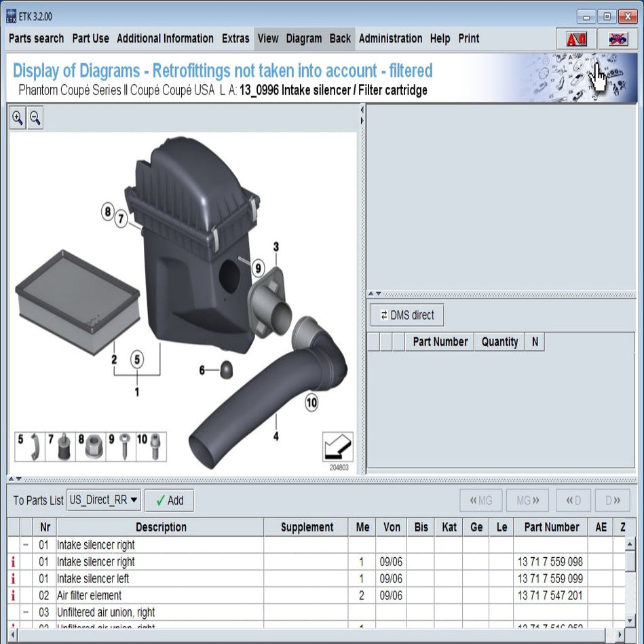644x644 pixels.
Task: Click callout number 5 in the diagram
Action: (137, 360)
